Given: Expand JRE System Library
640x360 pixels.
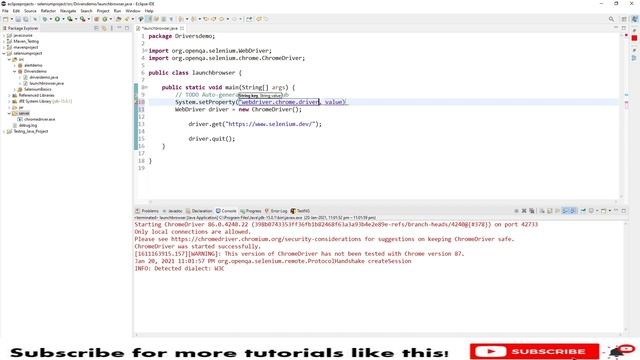Looking at the screenshot, I should coord(9,101).
